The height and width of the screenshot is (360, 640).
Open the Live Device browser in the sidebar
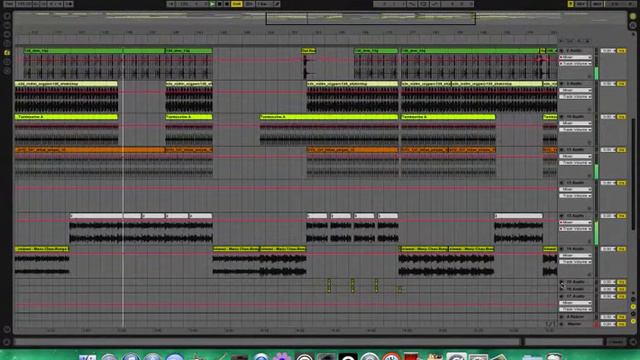(x=7, y=25)
